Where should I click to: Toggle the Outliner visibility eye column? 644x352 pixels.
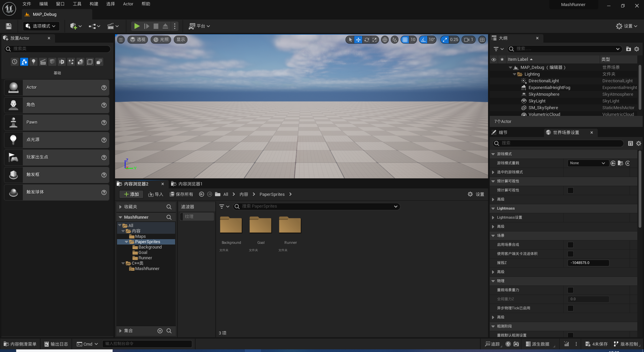(x=494, y=59)
